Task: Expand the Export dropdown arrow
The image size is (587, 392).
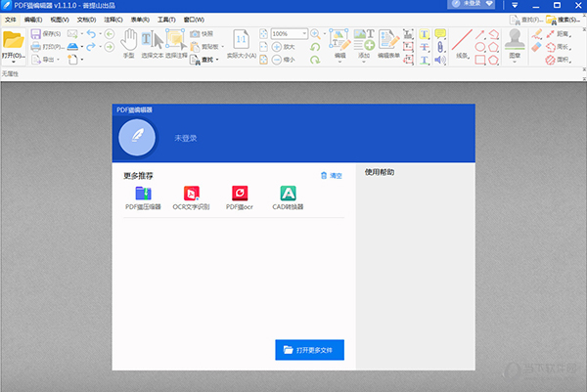Action: 59,60
